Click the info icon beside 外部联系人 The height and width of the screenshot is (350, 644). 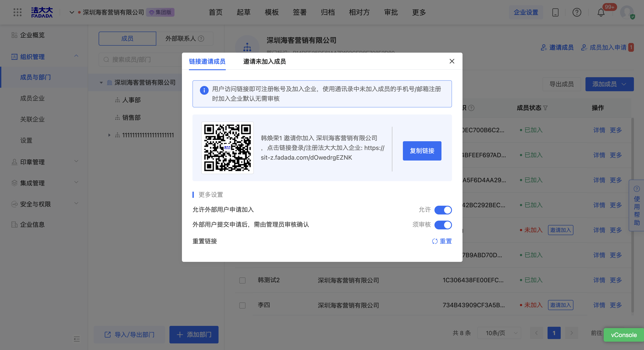[201, 39]
